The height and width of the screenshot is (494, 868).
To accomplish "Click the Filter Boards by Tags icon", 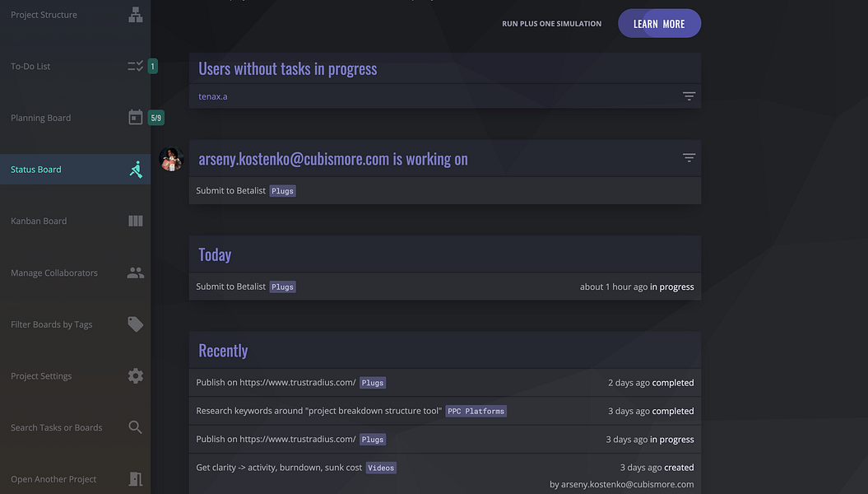I will click(136, 324).
